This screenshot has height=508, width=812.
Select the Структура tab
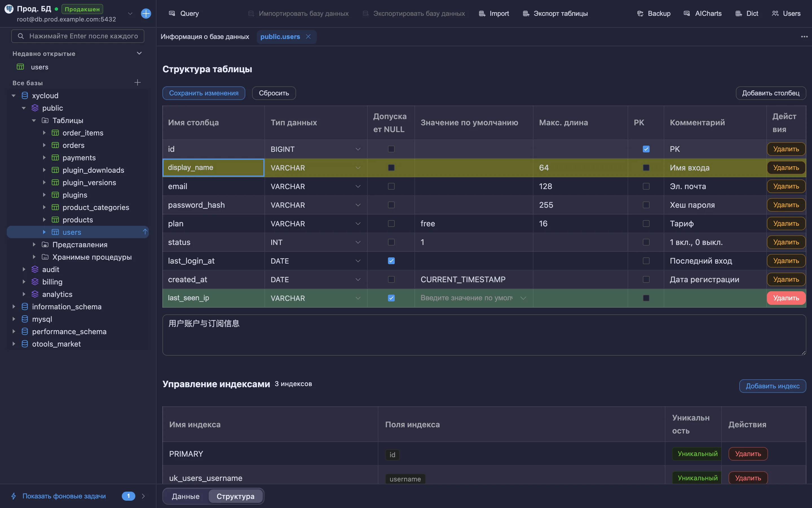tap(235, 496)
